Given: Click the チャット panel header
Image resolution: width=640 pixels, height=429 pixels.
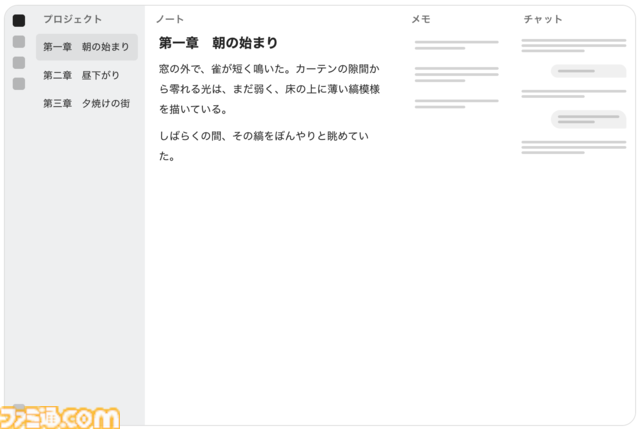Looking at the screenshot, I should coord(543,19).
